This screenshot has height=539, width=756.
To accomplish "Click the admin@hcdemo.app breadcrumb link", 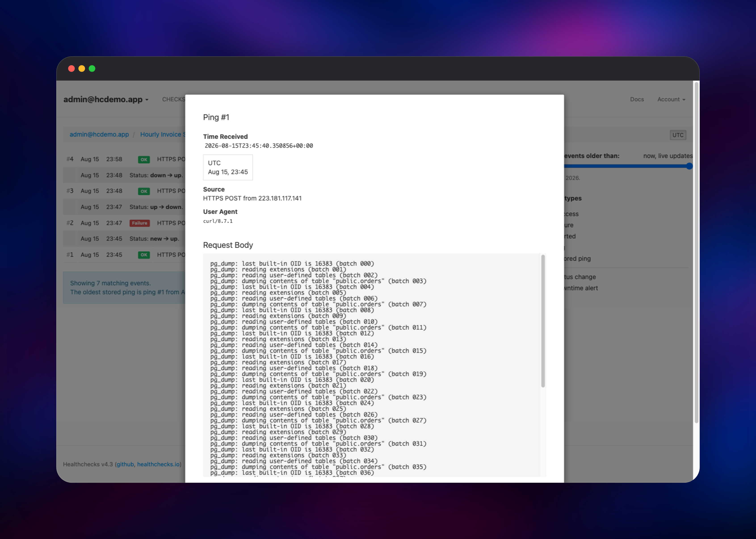I will point(99,134).
